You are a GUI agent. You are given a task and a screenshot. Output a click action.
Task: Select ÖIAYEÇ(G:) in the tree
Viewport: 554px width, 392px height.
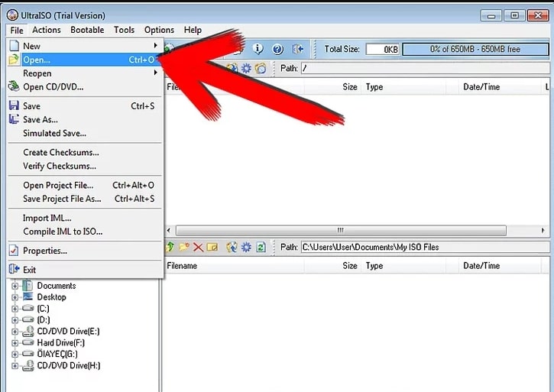57,354
